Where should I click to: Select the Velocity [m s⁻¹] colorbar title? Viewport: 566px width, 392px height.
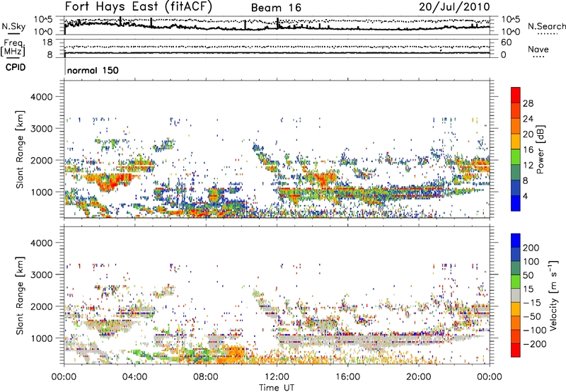tap(553, 295)
